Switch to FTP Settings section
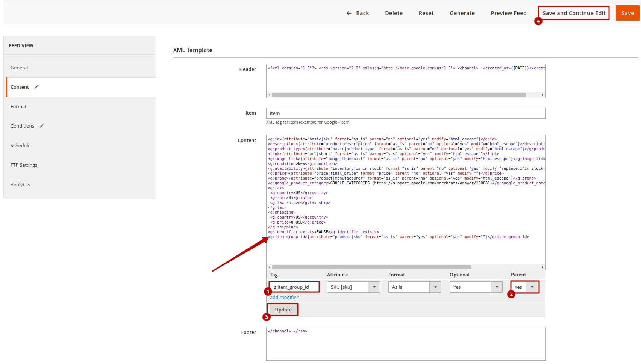This screenshot has height=364, width=641. click(24, 165)
